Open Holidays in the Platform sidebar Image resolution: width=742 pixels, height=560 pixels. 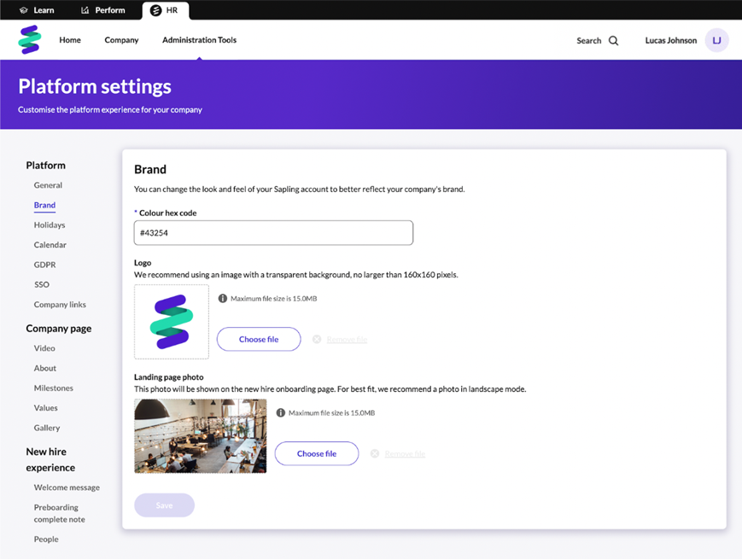(50, 225)
